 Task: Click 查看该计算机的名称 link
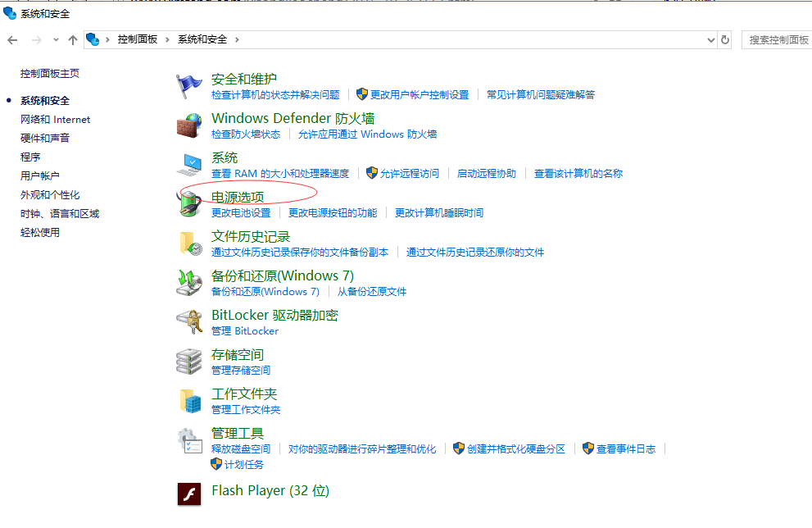pos(578,174)
